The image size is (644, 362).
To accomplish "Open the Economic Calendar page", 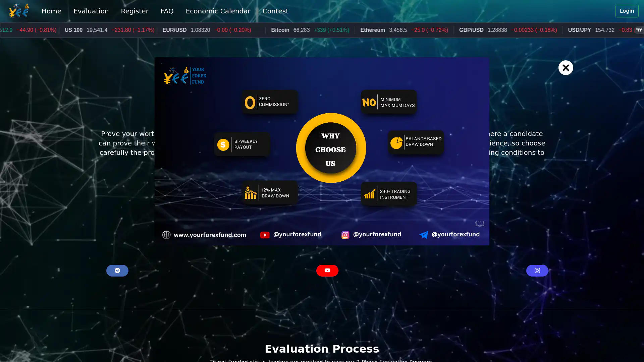I will [218, 11].
